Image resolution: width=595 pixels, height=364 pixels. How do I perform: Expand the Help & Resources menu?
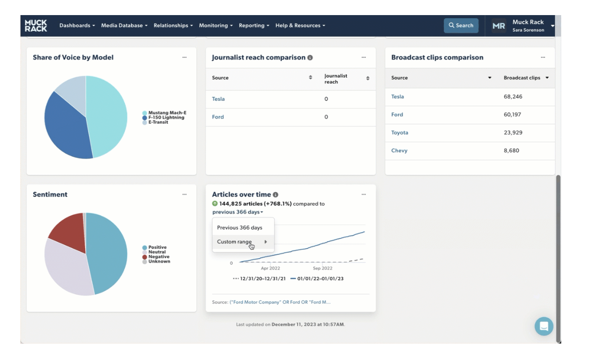300,25
